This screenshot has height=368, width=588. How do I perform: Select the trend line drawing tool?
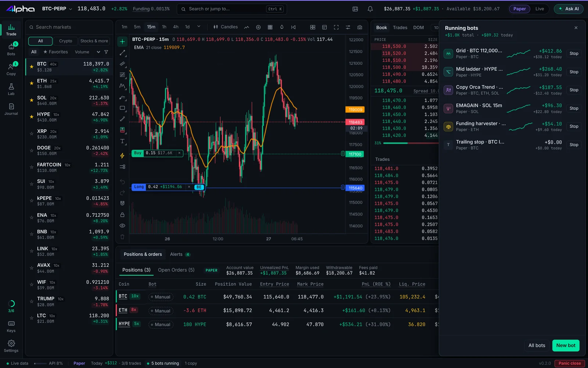click(x=122, y=53)
